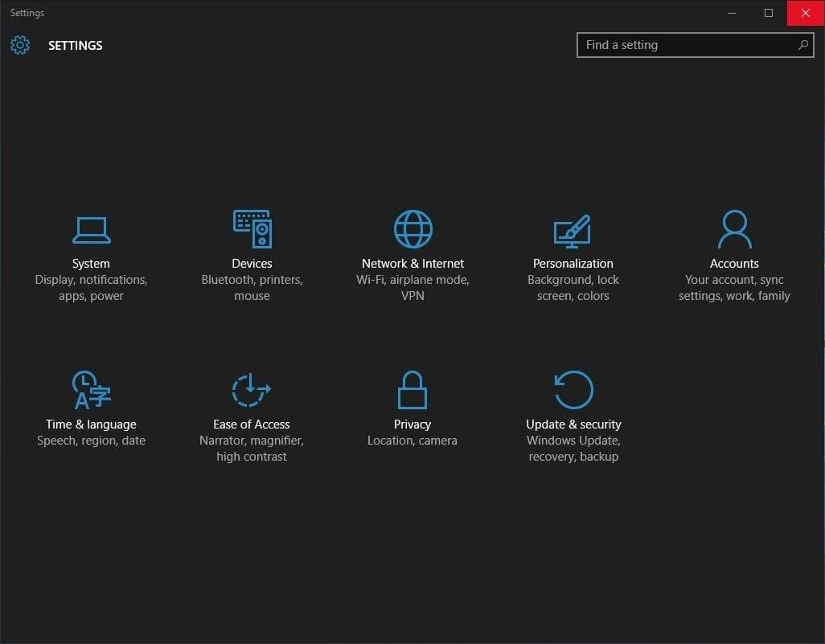The width and height of the screenshot is (825, 644).
Task: Minimize the Settings window
Action: 732,13
